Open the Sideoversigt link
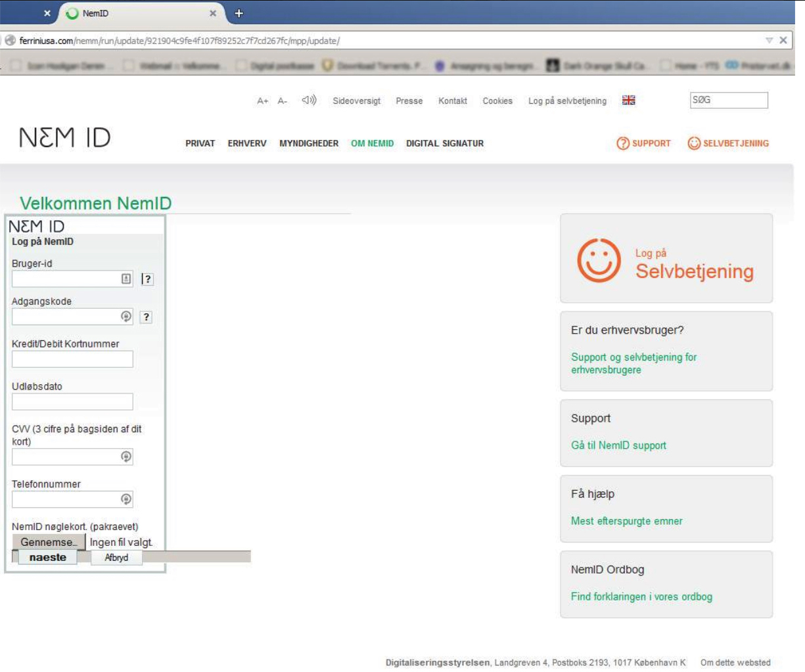Viewport: 805px width, 672px height. [357, 101]
